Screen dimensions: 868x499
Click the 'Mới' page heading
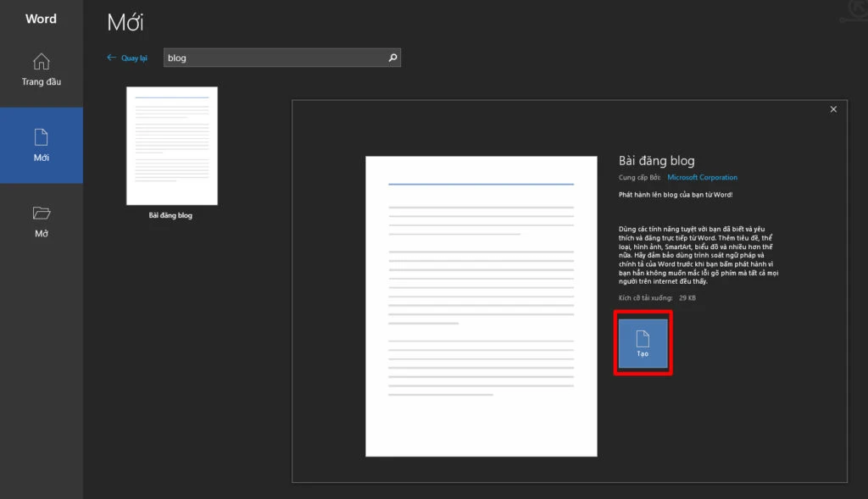125,22
